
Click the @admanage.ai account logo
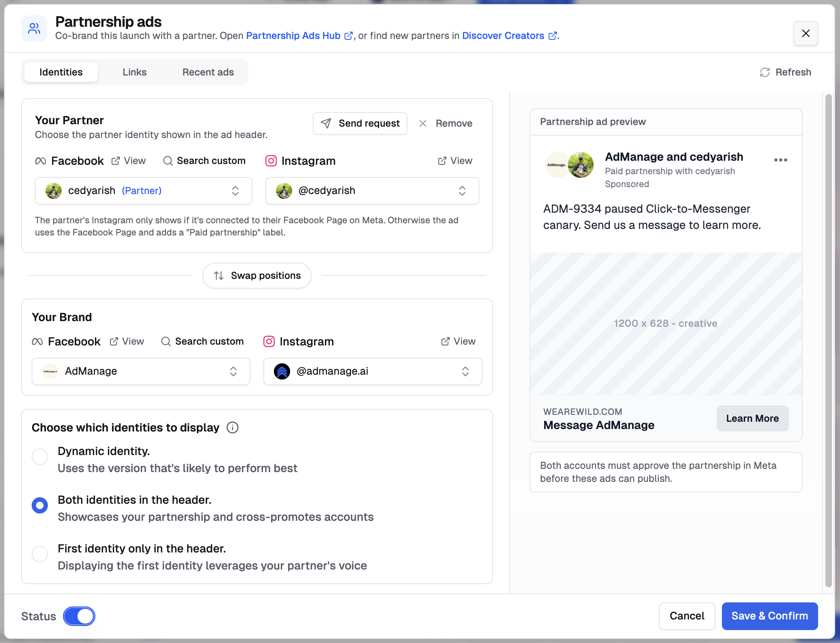pyautogui.click(x=282, y=371)
